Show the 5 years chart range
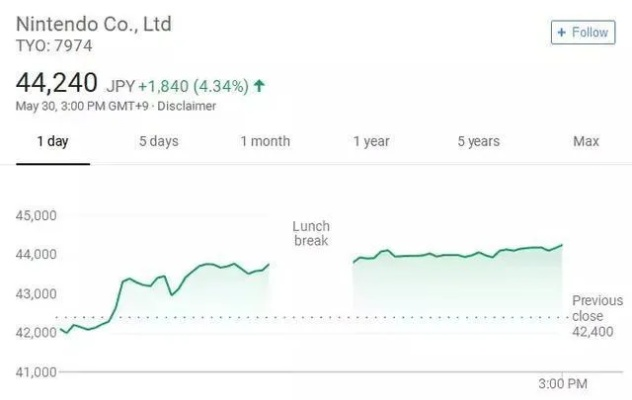This screenshot has width=632, height=400. 478,141
